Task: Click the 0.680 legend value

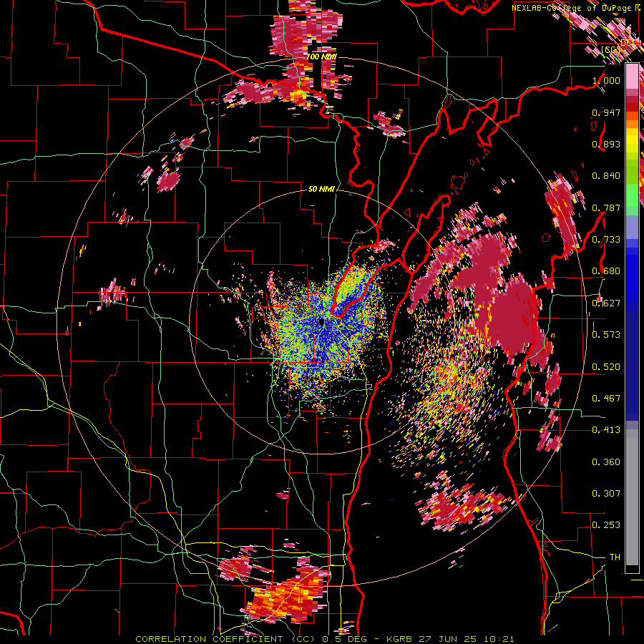Action: [606, 271]
